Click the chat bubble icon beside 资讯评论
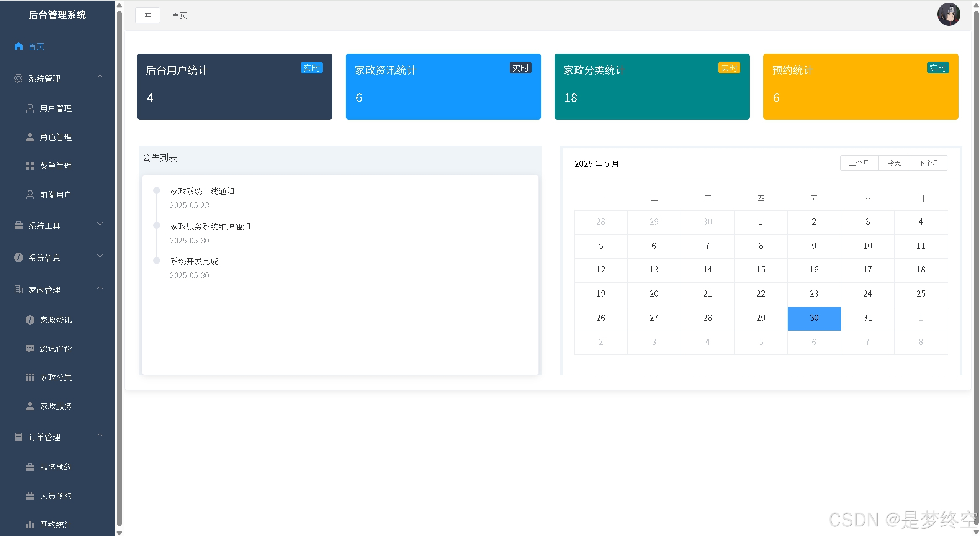Image resolution: width=980 pixels, height=536 pixels. tap(30, 349)
